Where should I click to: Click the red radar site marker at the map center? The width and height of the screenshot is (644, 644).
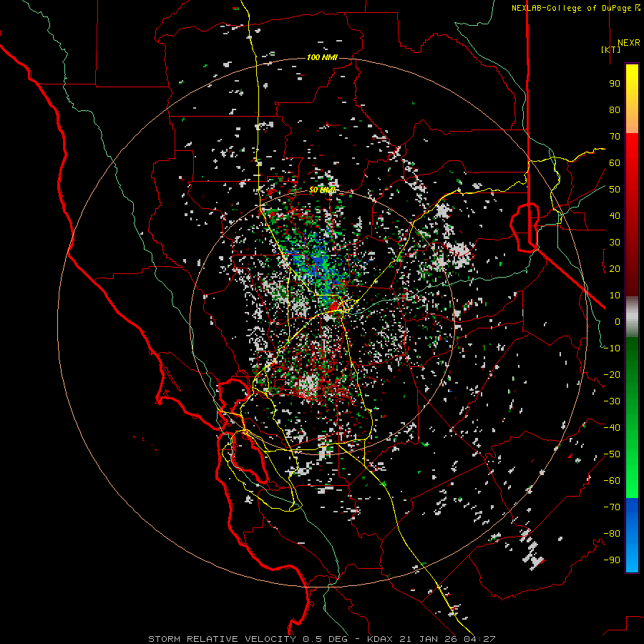pos(335,306)
